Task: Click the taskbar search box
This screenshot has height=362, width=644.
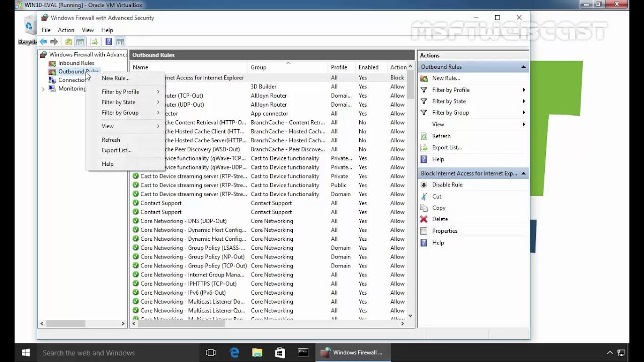Action: (x=118, y=352)
